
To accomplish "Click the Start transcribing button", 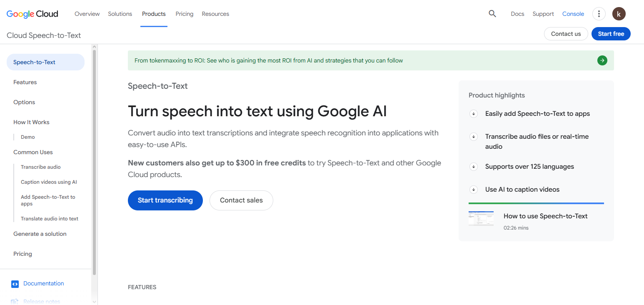I will (x=165, y=200).
